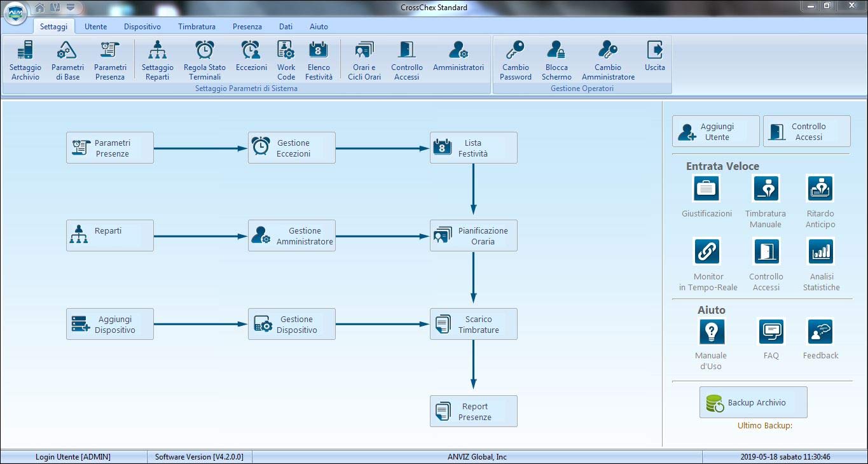Image resolution: width=868 pixels, height=464 pixels.
Task: Lock screen with Blocca Schermo icon
Action: click(x=556, y=51)
